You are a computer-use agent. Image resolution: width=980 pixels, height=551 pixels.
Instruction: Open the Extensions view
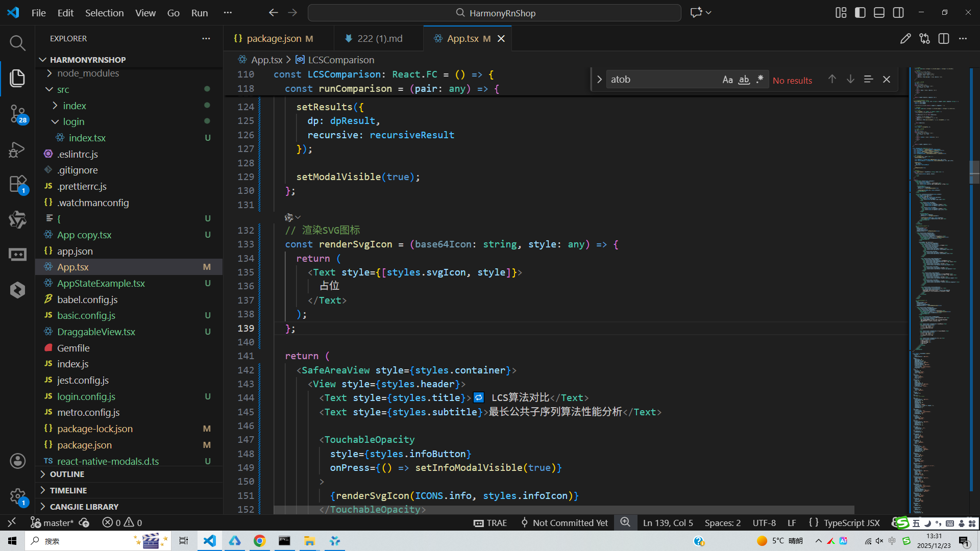(17, 184)
